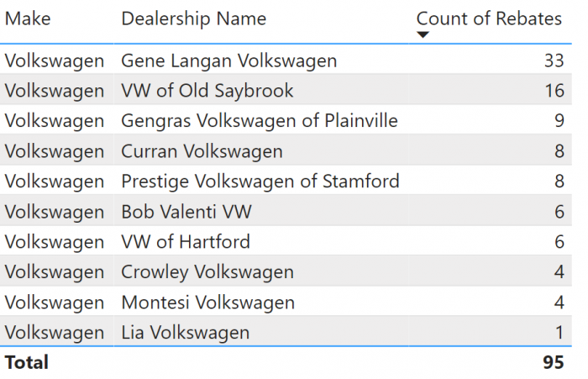
Task: Select Bob Valenti VW cell
Action: tap(186, 212)
